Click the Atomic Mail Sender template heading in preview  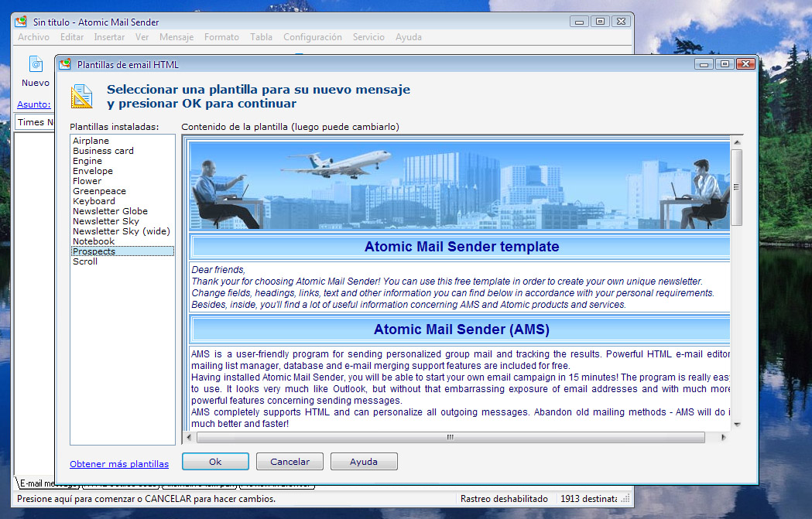point(461,246)
